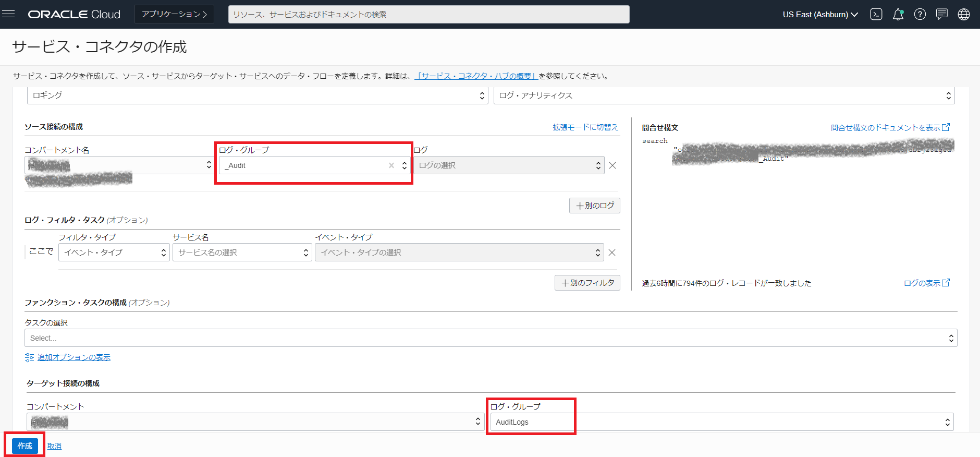This screenshot has height=457, width=980.
Task: Click the 作成 button
Action: coord(24,446)
